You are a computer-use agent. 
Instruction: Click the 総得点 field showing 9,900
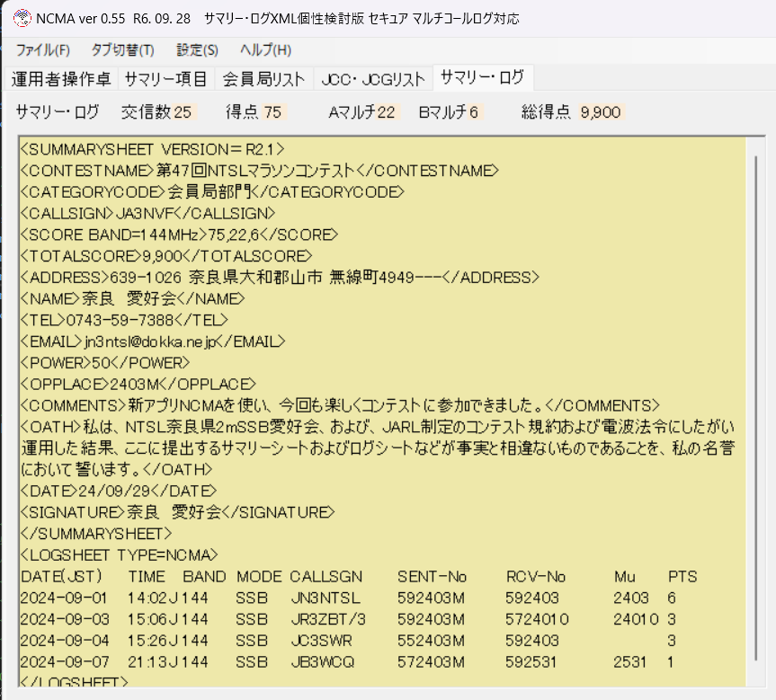(601, 112)
